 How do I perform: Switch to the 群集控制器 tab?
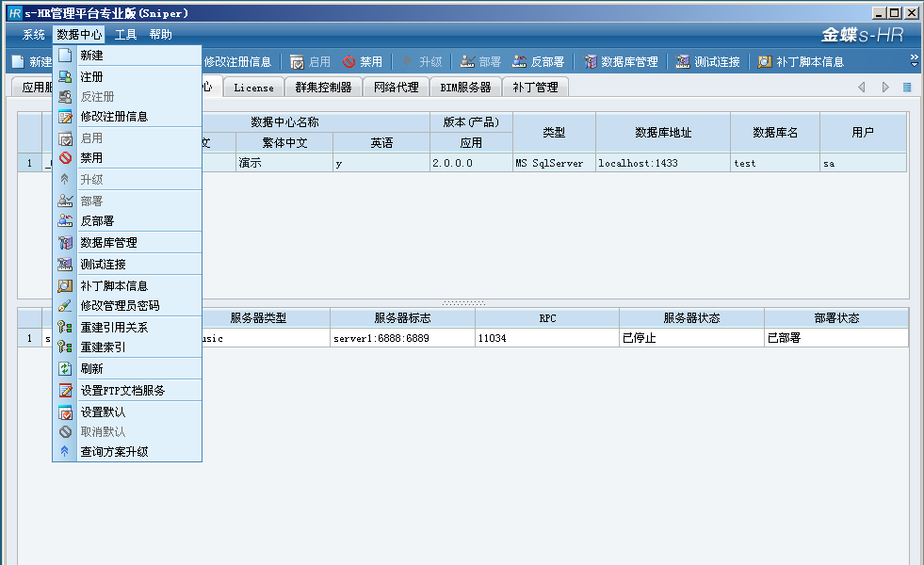click(323, 88)
